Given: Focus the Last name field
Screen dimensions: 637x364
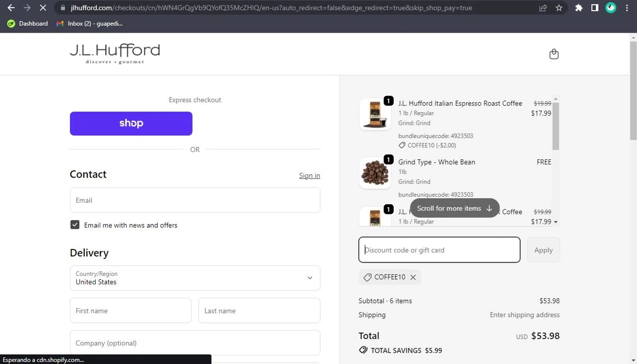Looking at the screenshot, I should tap(259, 311).
